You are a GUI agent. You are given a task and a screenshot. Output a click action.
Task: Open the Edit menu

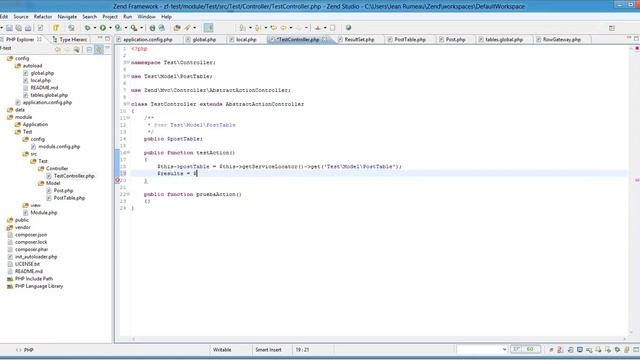click(x=4, y=17)
